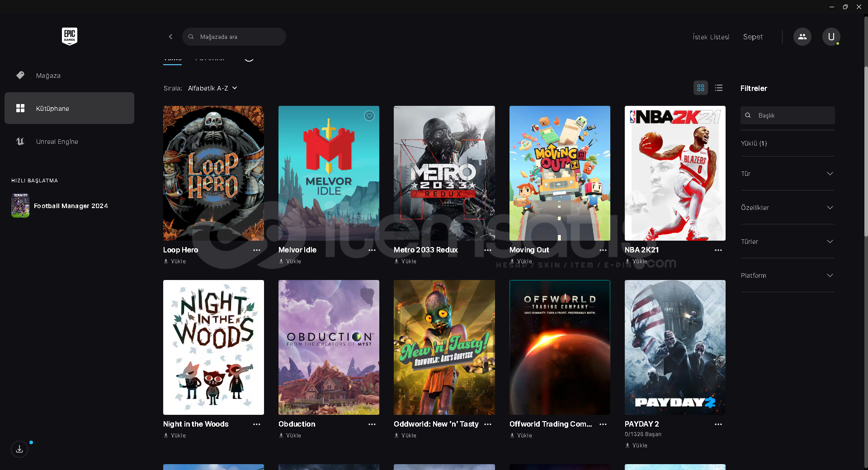This screenshot has height=470, width=868.
Task: Install NBA 2K21 via Yükle
Action: tap(637, 261)
